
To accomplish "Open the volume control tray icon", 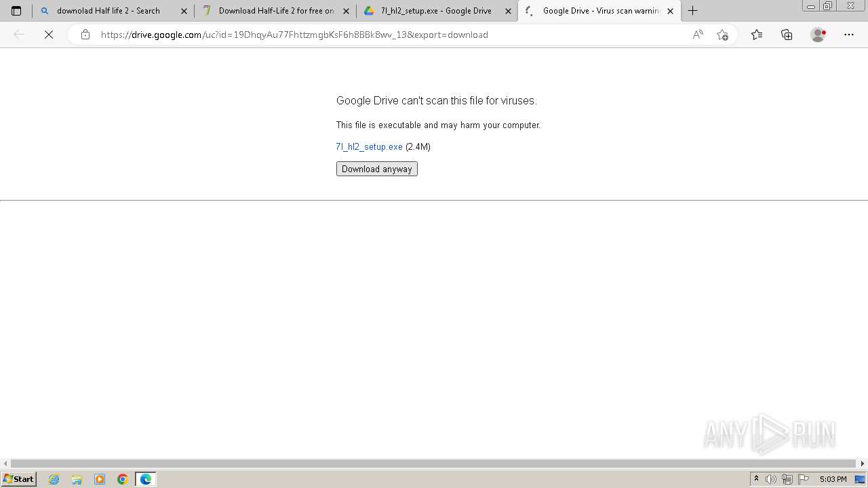I will pos(771,479).
